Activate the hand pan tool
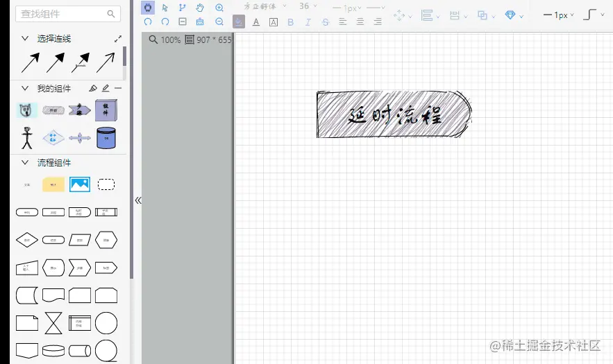 200,8
